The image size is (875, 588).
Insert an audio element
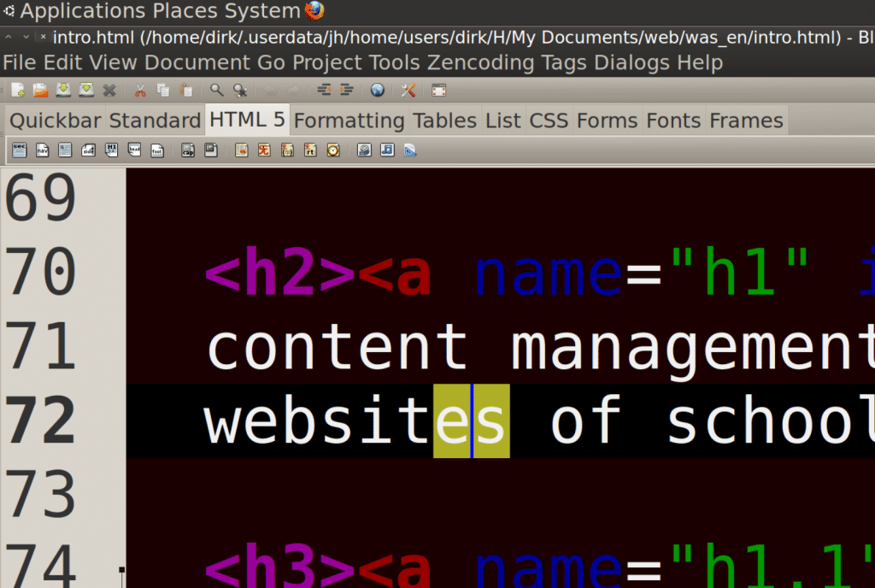click(387, 150)
